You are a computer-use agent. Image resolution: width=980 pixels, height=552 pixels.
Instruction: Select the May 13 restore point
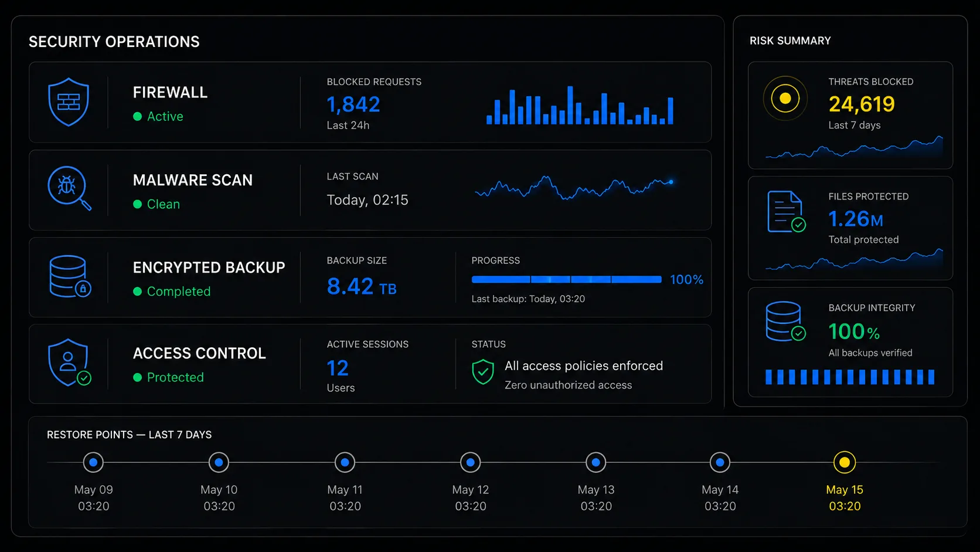[596, 462]
